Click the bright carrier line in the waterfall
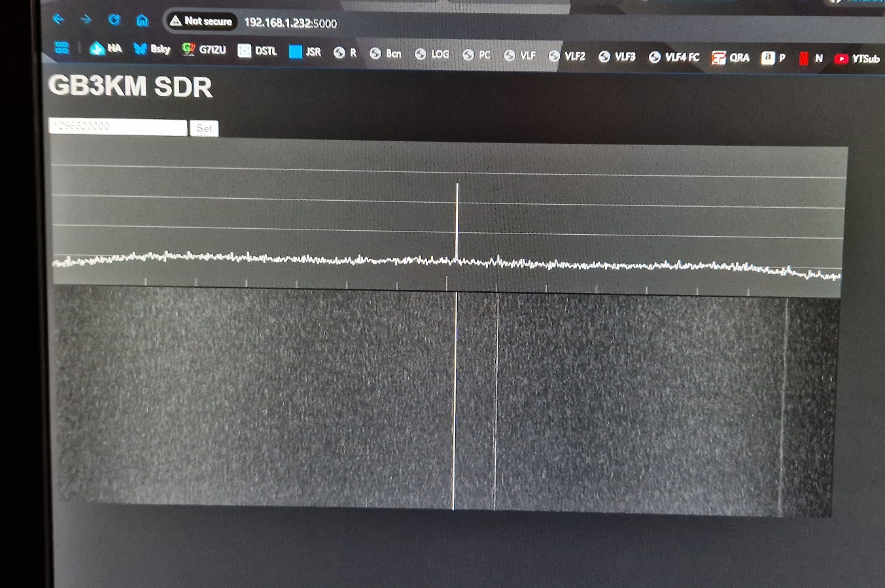The height and width of the screenshot is (588, 885). click(455, 400)
